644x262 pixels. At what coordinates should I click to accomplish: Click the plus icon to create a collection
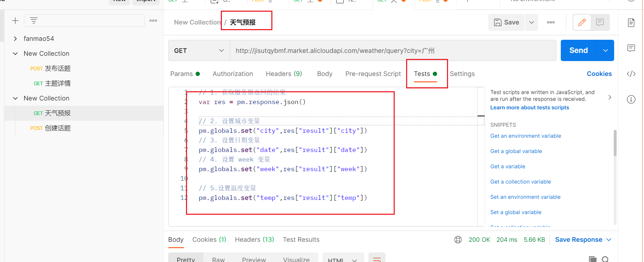point(15,21)
